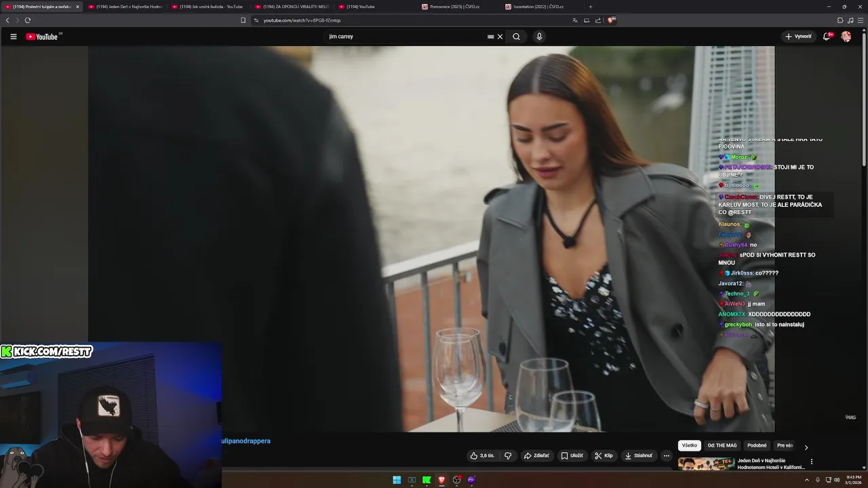Open Brave browser from taskbar
The height and width of the screenshot is (488, 868).
[x=441, y=480]
